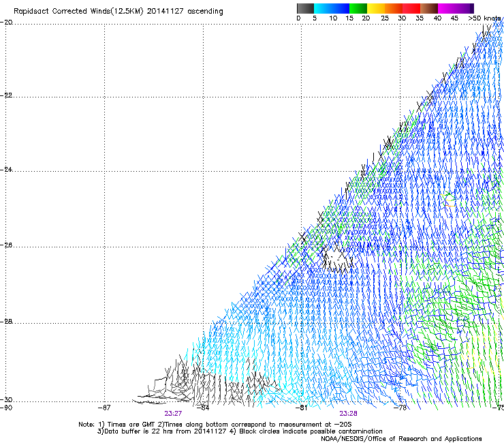This screenshot has height=443, width=504.
Task: Click the '>50 knots' legend label
Action: tap(484, 18)
